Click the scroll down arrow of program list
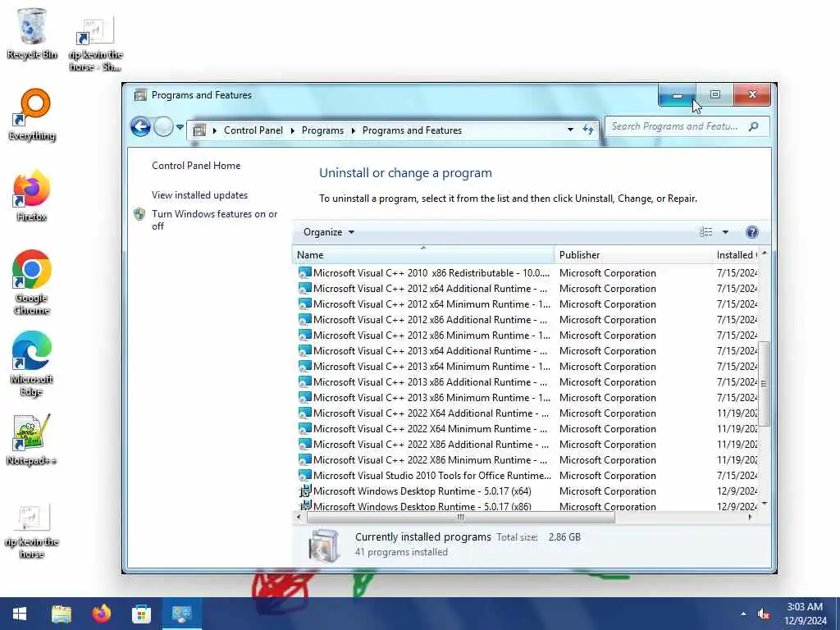 pyautogui.click(x=765, y=504)
